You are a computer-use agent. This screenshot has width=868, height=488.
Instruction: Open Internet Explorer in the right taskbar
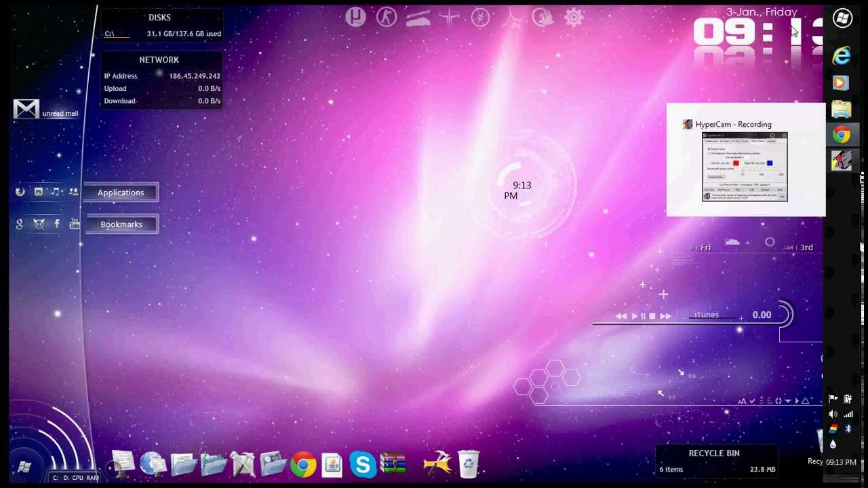pos(842,56)
